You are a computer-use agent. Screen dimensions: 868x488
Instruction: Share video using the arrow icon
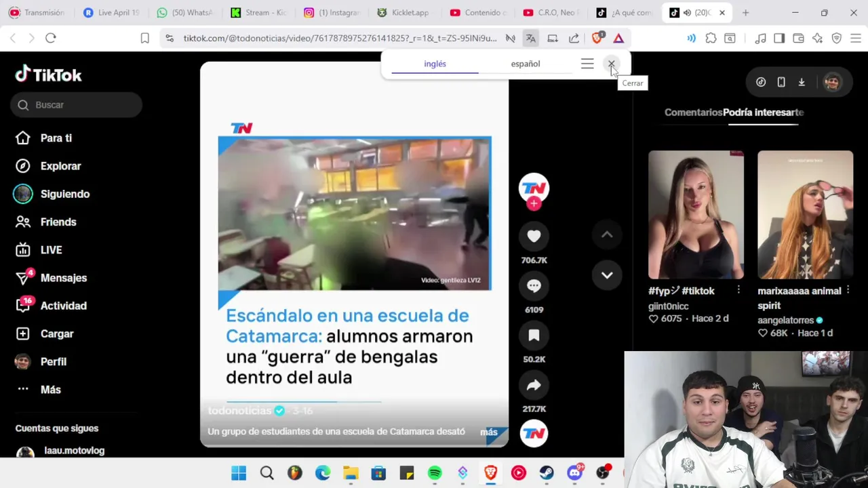[534, 385]
